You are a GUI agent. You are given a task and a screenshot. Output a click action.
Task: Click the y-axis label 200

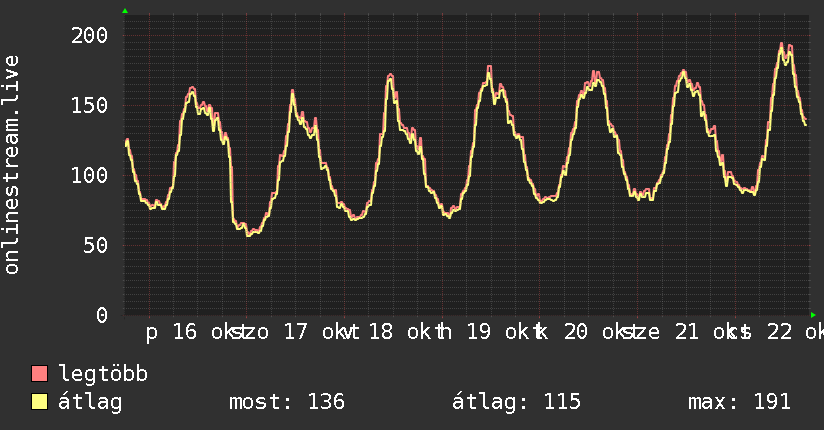point(89,36)
